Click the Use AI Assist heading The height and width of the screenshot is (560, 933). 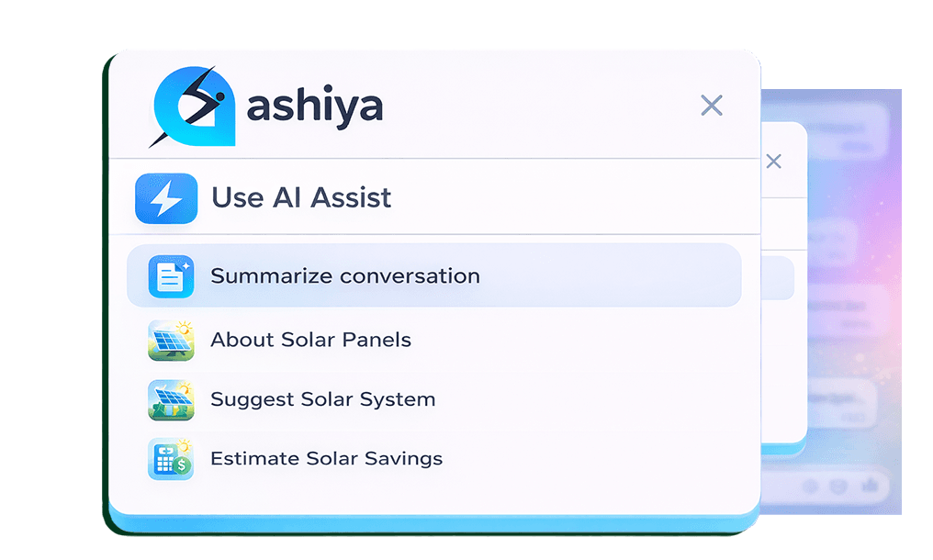point(301,197)
